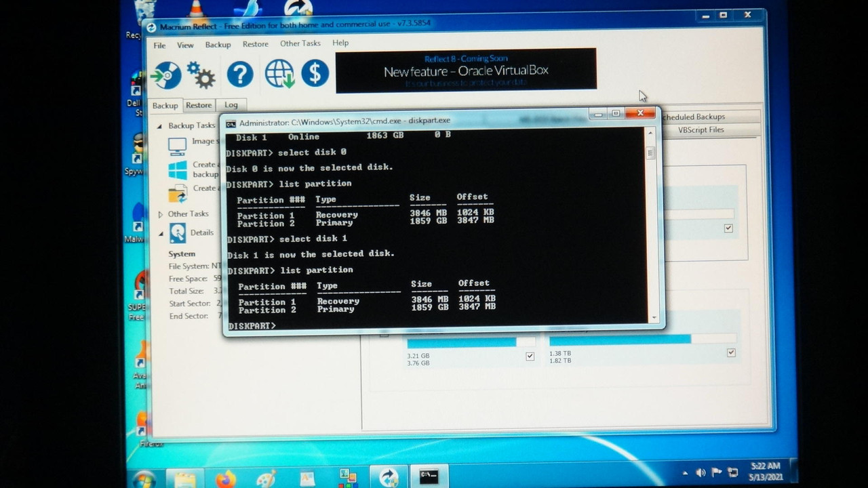The image size is (868, 488).
Task: Open the Backup menu
Action: (218, 44)
